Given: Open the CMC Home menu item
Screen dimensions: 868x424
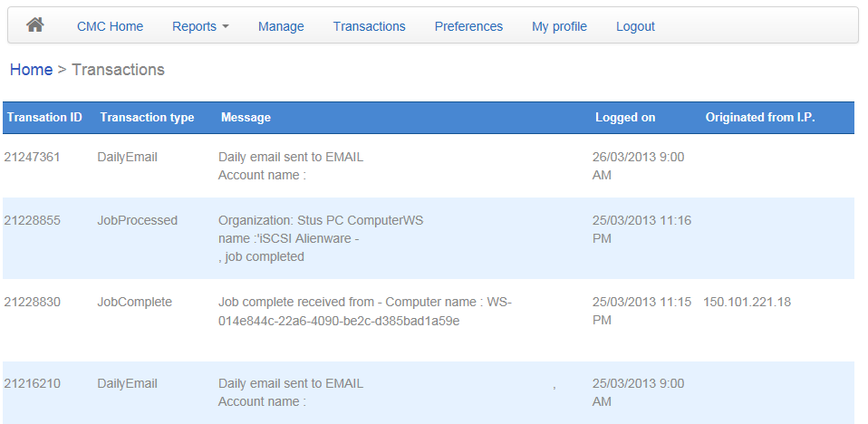Looking at the screenshot, I should (x=110, y=26).
